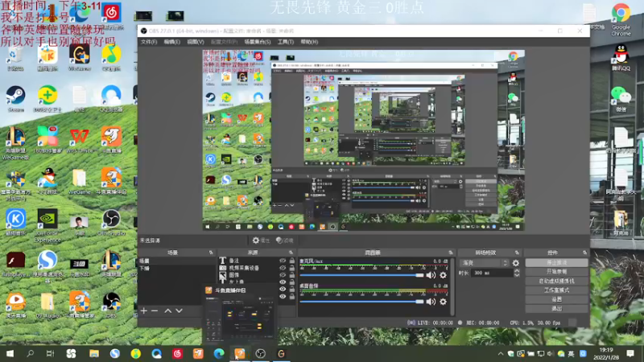Open the Scene Collection menu in OBS
644x362 pixels.
pyautogui.click(x=258, y=42)
